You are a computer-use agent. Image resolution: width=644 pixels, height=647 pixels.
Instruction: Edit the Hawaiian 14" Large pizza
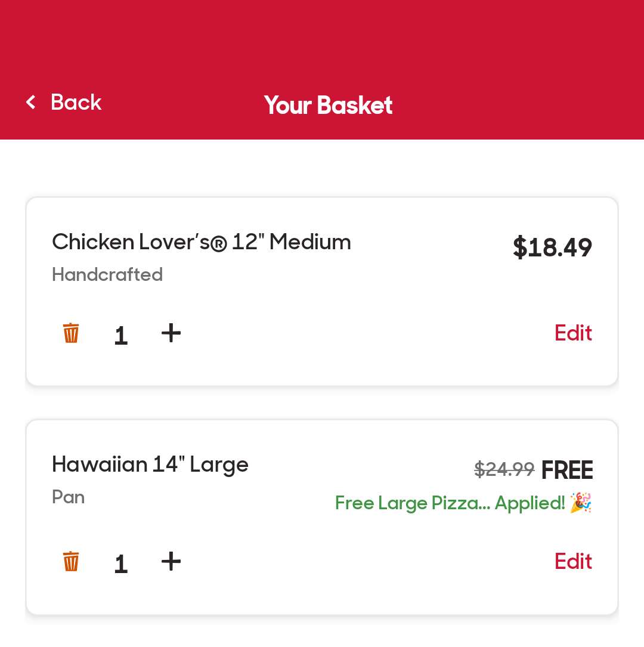573,561
